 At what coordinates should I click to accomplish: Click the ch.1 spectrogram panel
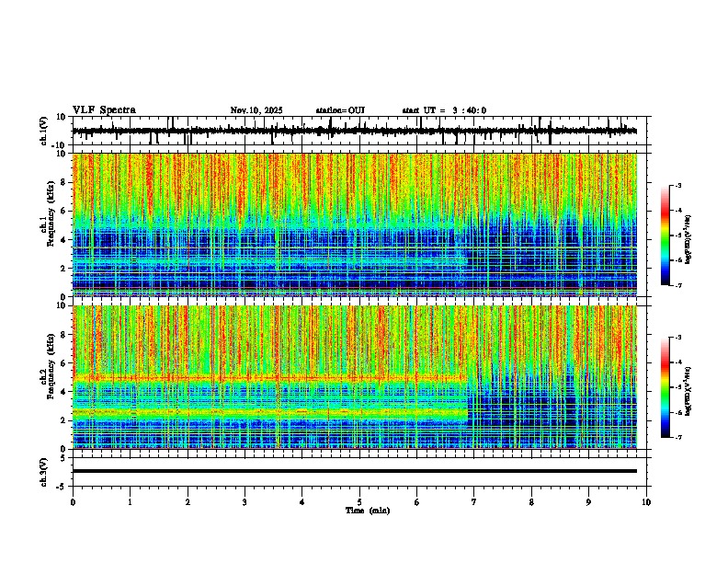[355, 224]
